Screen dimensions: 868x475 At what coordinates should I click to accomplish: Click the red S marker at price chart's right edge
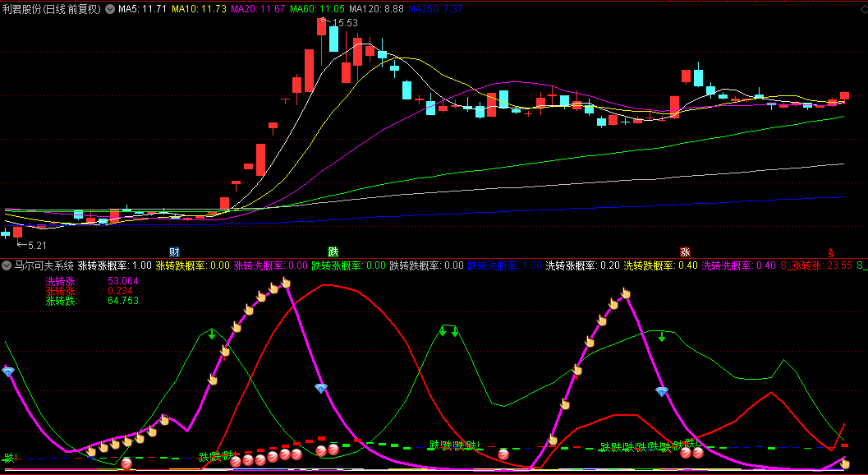click(x=831, y=252)
